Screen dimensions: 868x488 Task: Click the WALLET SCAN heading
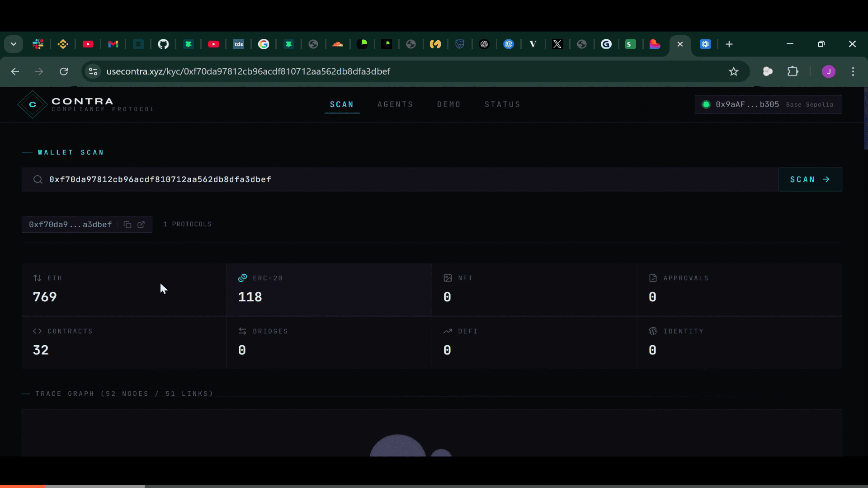point(71,152)
